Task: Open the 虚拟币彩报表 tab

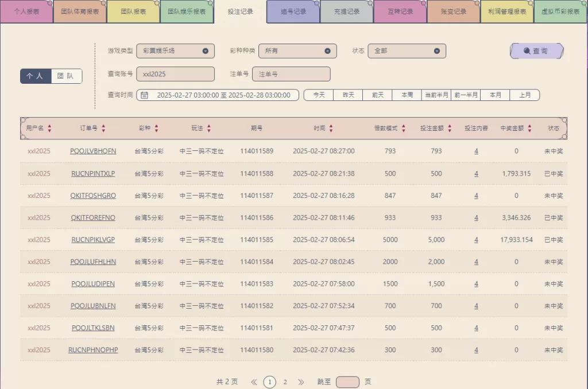Action: click(x=560, y=11)
